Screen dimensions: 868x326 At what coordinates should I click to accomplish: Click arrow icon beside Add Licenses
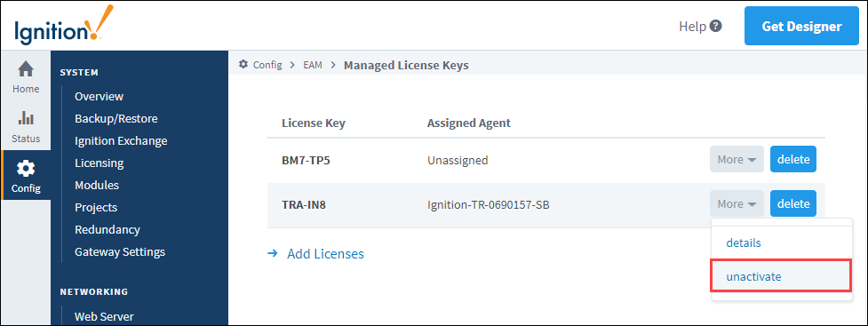click(x=273, y=253)
